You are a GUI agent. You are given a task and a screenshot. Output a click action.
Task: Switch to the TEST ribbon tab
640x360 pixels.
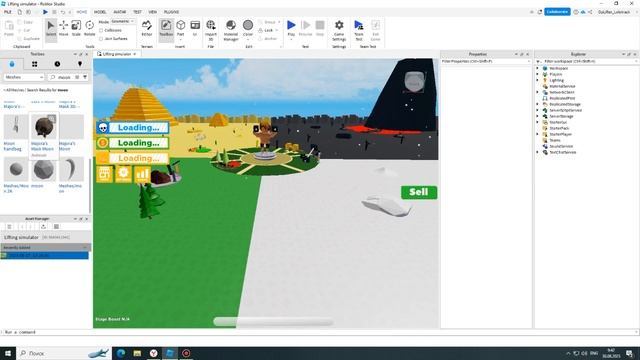[137, 12]
